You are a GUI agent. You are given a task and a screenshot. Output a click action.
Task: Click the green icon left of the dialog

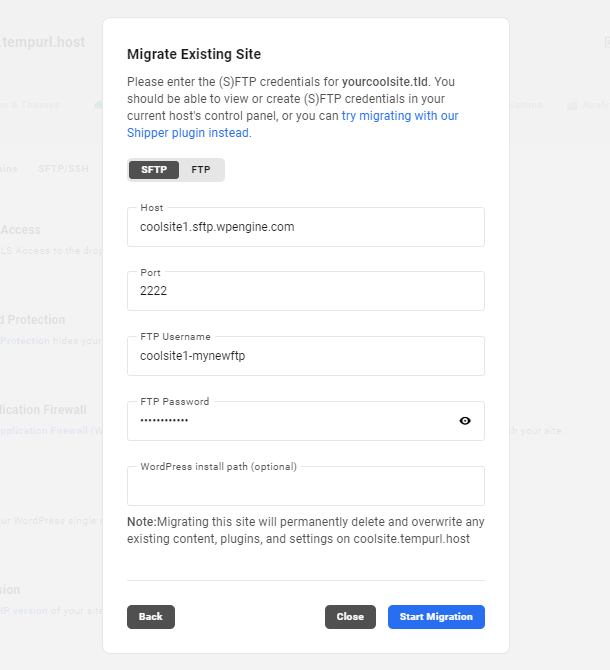point(98,104)
